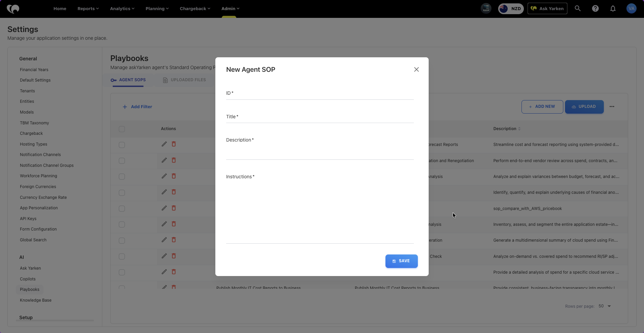Check the application estate inventory row
The image size is (644, 333).
click(122, 224)
